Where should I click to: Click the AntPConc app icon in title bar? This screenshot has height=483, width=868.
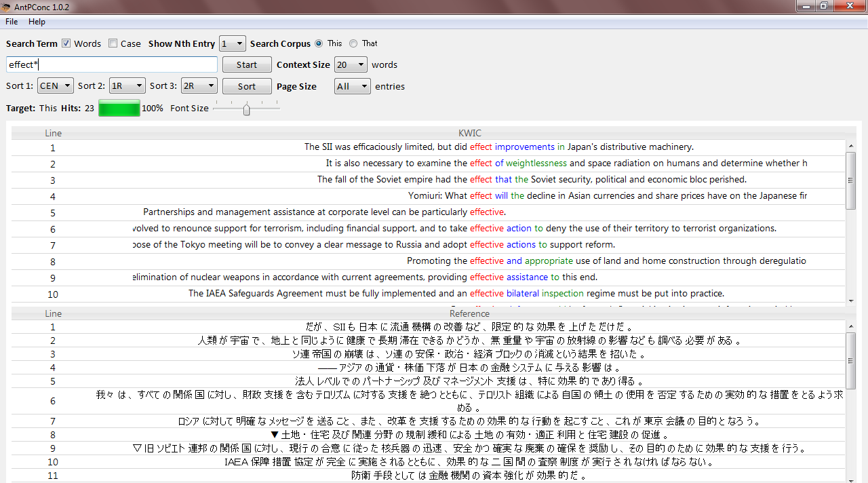(6, 7)
